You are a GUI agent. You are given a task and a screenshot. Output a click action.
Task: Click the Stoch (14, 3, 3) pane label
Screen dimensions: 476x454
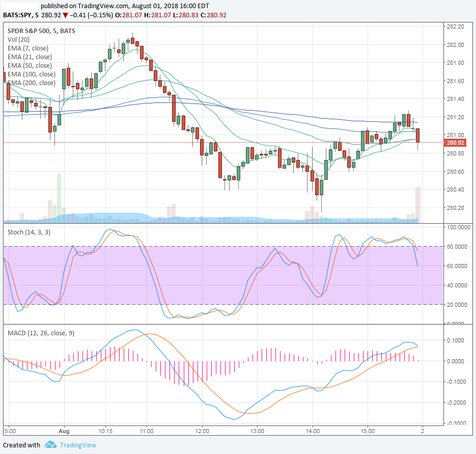point(29,232)
